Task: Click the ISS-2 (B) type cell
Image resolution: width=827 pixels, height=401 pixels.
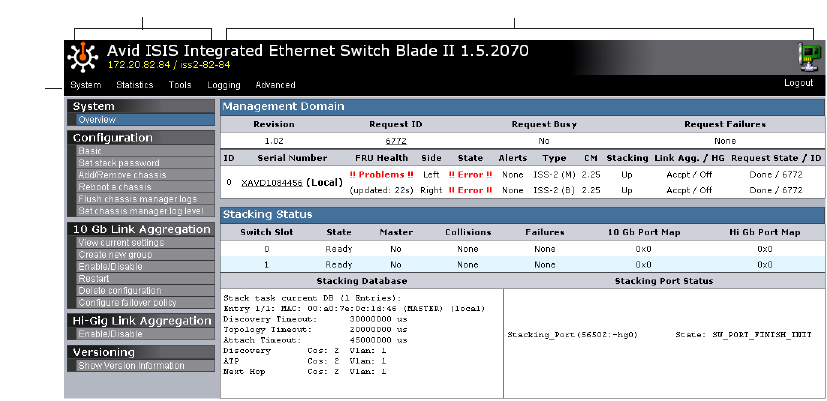Action: tap(554, 190)
